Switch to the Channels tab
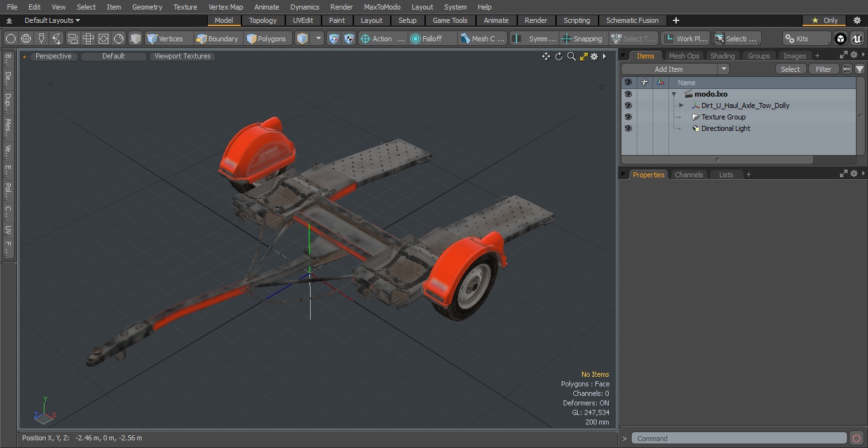 689,175
